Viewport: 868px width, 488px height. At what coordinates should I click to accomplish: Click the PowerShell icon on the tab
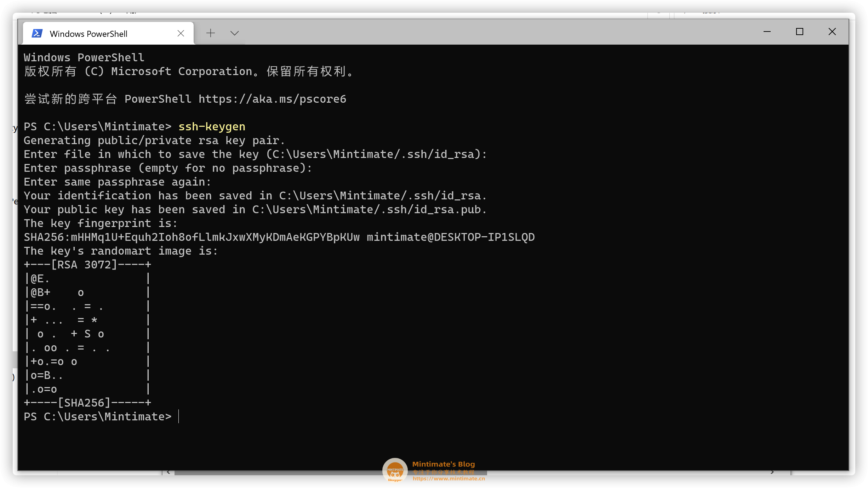[x=37, y=33]
